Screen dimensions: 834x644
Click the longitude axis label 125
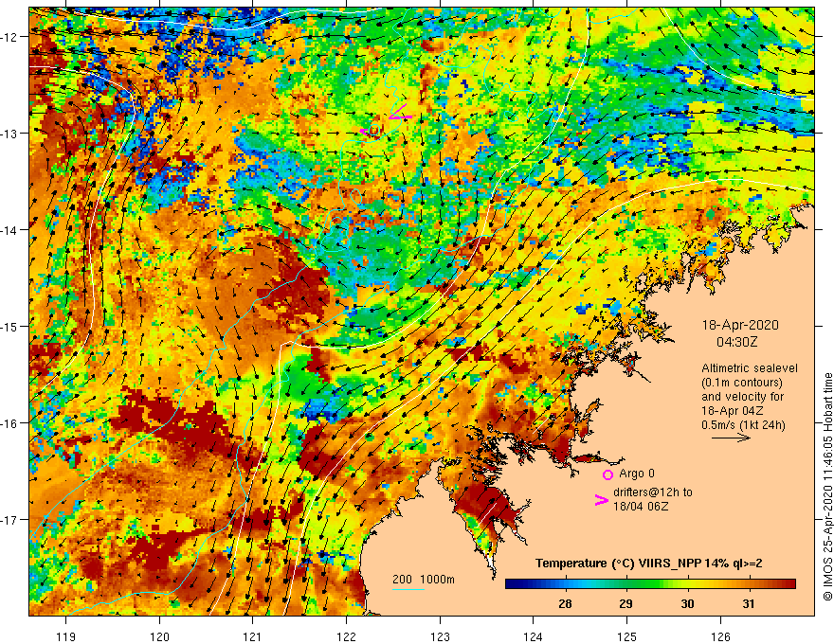[627, 636]
